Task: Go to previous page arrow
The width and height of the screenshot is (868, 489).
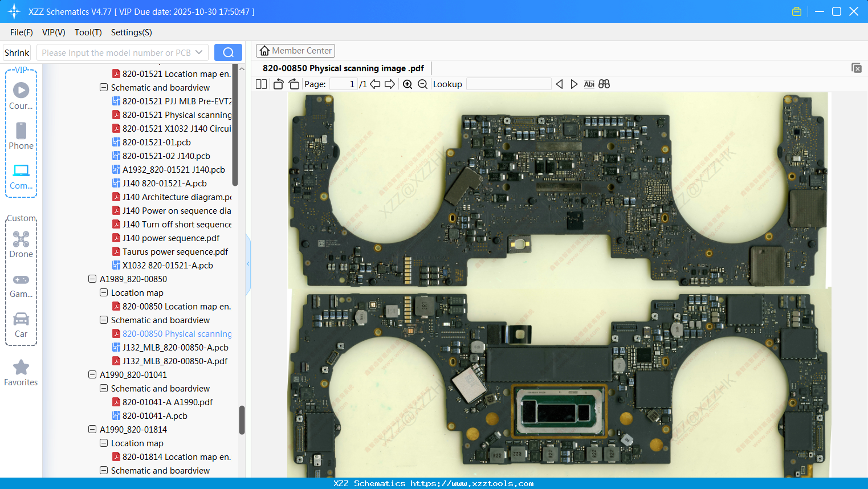Action: click(375, 84)
